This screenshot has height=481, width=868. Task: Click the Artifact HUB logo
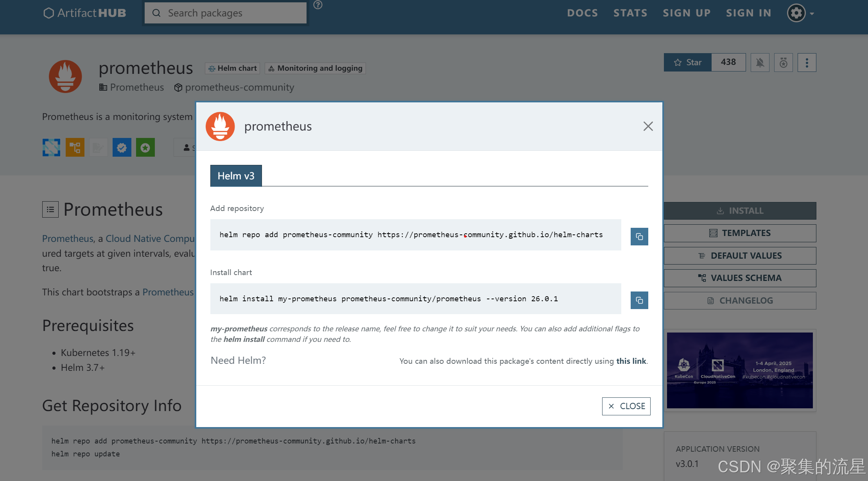[84, 13]
